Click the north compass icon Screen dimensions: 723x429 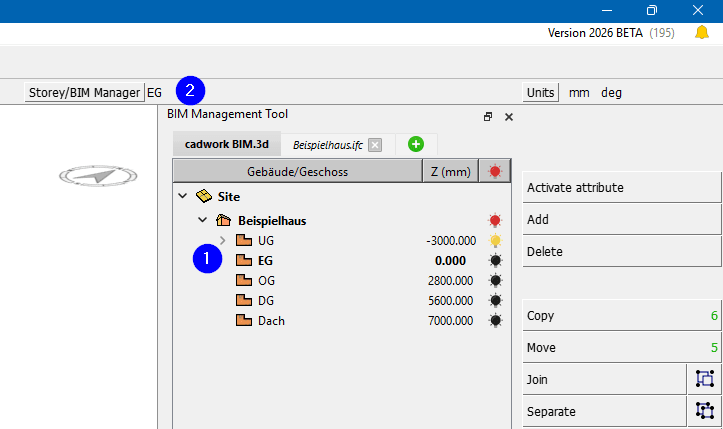95,176
